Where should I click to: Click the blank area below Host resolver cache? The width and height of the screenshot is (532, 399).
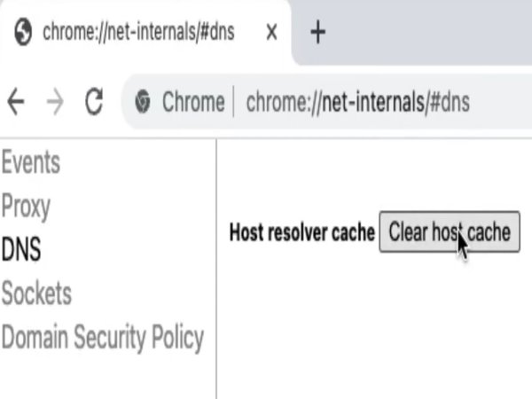pos(373,323)
